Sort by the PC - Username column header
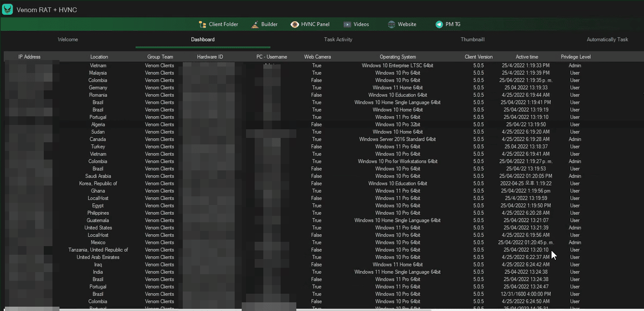Viewport: 644px width, 311px height. pyautogui.click(x=271, y=57)
